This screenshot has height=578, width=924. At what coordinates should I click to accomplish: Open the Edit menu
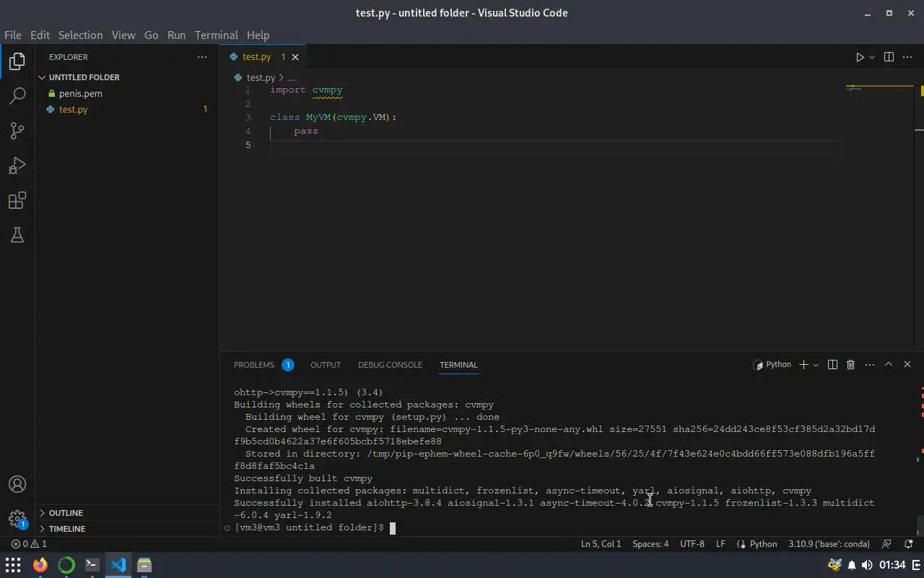(40, 35)
